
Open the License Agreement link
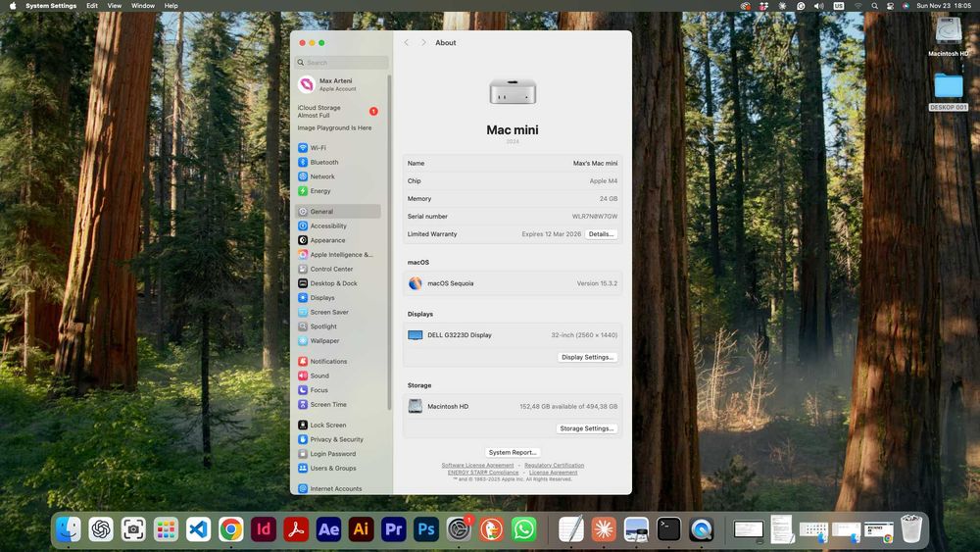[553, 473]
